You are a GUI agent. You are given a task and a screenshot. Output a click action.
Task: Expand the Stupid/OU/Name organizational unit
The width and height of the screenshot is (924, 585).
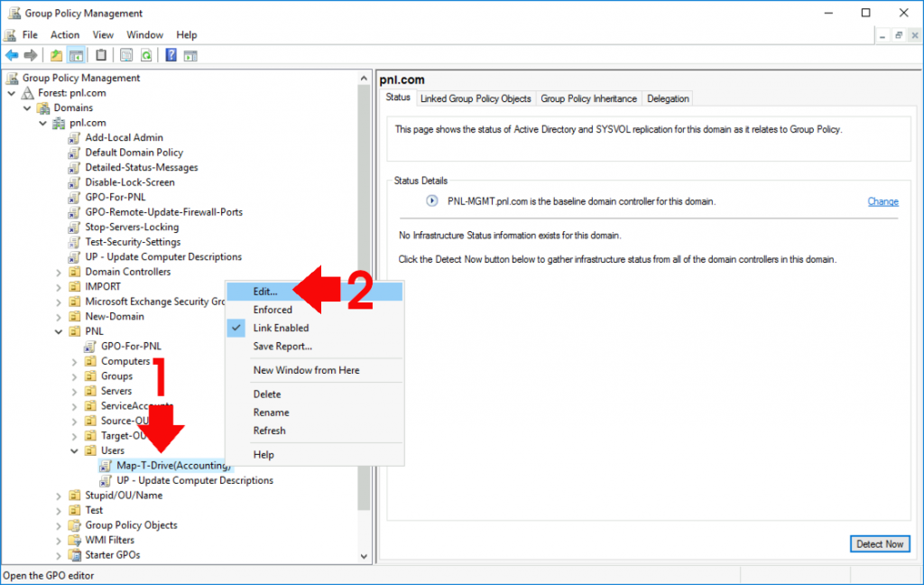[x=58, y=495]
